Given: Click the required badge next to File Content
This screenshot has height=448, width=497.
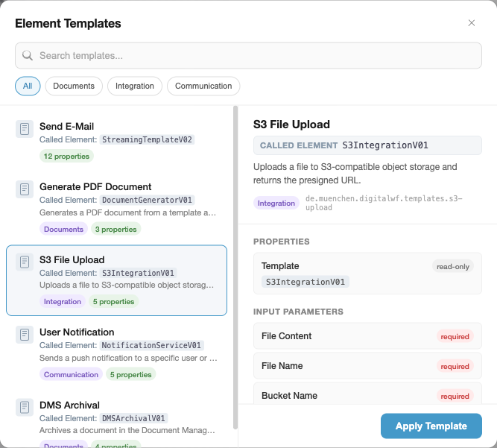Looking at the screenshot, I should coord(455,336).
